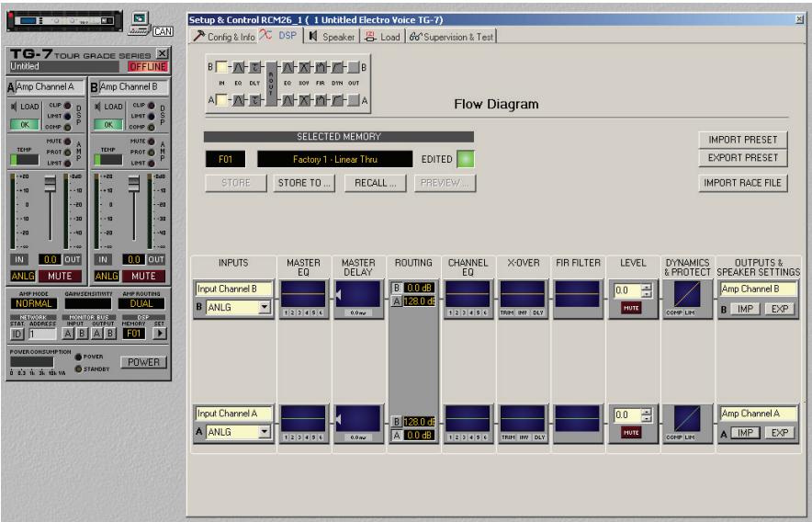The image size is (812, 522).
Task: Open X-Over thumbnail for channel B
Action: point(523,294)
